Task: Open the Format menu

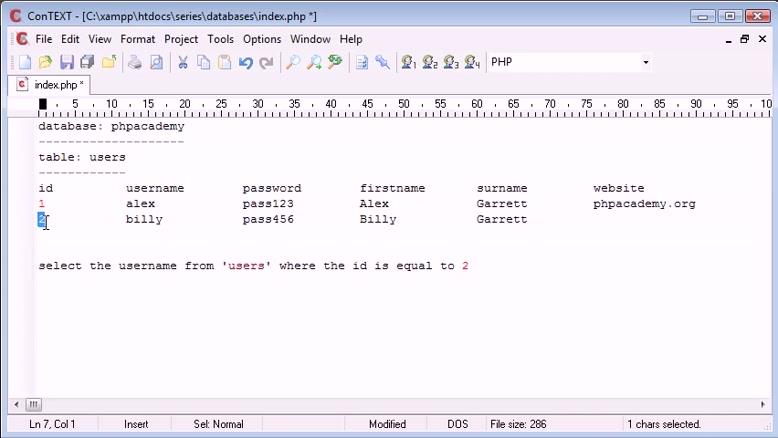Action: tap(137, 39)
